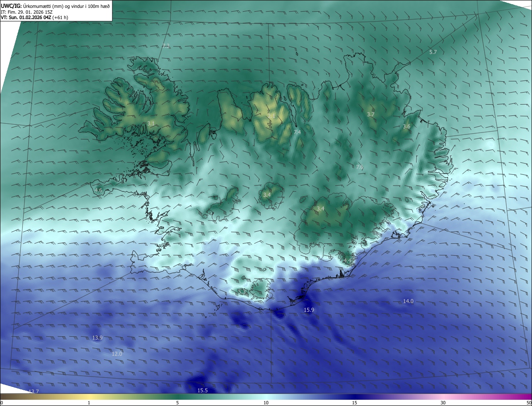Click the 7.3 value on the map
532x406 pixels.
tap(166, 46)
